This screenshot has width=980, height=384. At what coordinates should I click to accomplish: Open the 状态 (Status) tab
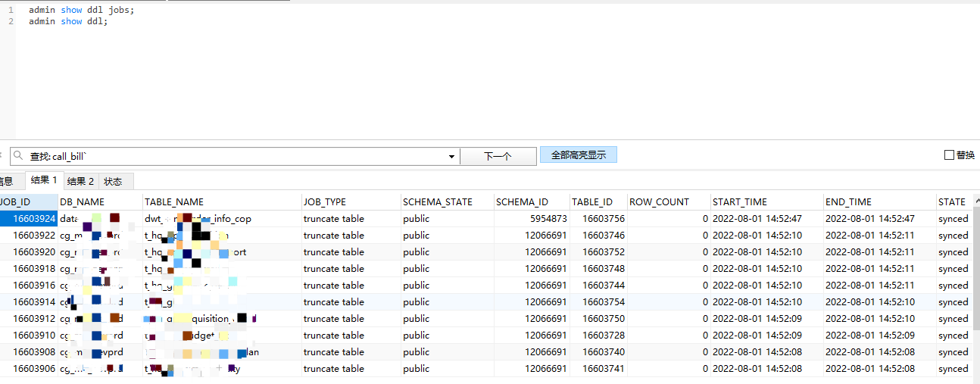pos(113,182)
